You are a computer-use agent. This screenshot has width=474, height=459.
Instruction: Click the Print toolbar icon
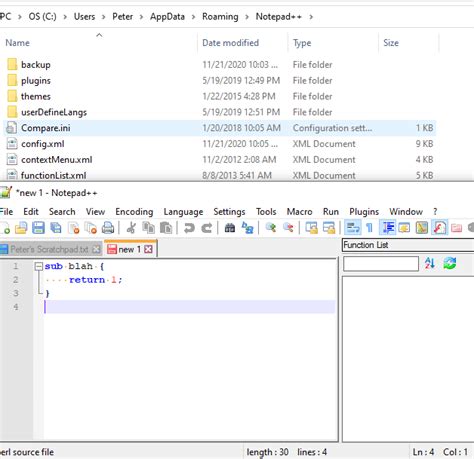click(x=108, y=228)
